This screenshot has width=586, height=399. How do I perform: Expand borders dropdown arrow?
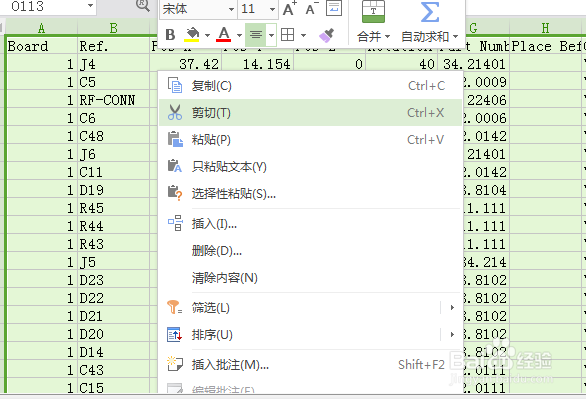(303, 35)
